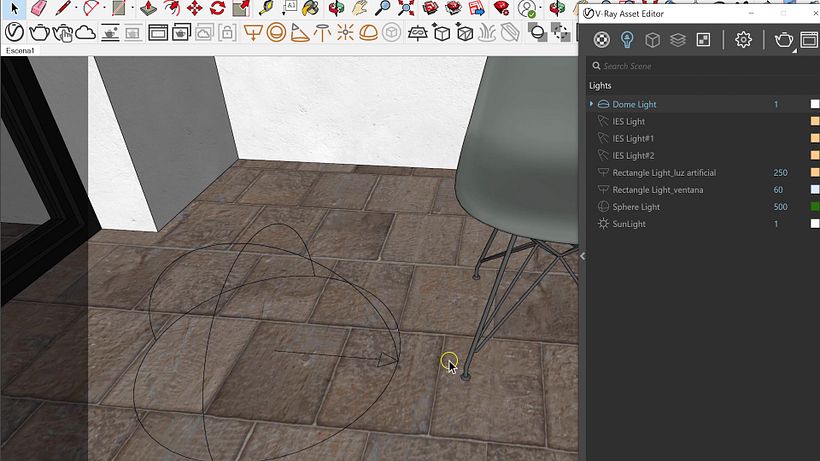820x461 pixels.
Task: Switch to the Materials tab in Asset Editor
Action: coord(600,40)
